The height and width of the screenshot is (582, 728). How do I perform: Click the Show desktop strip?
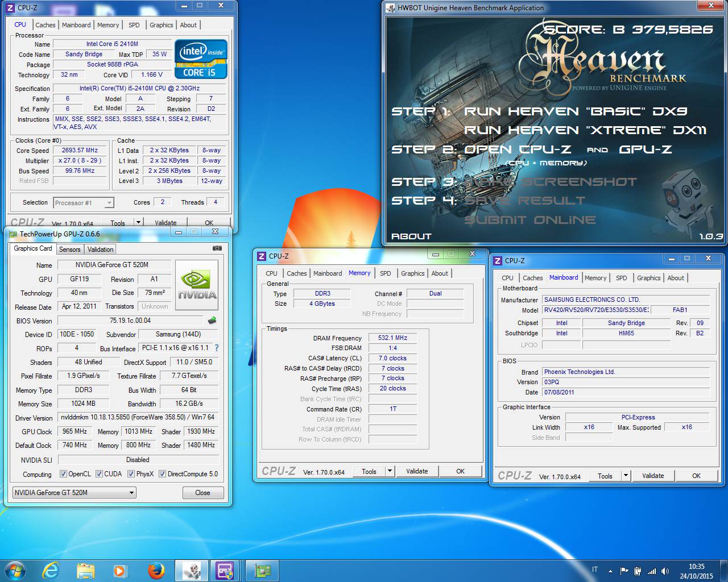click(x=724, y=571)
